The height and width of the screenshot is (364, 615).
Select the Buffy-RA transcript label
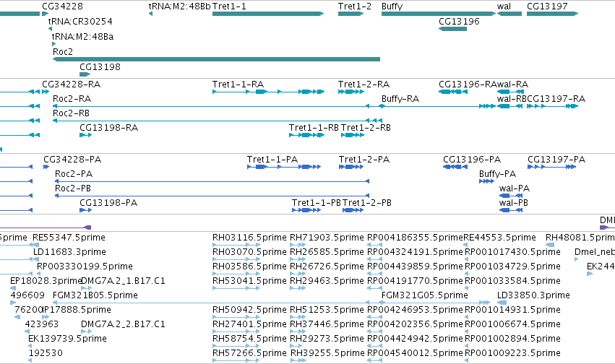[x=400, y=99]
